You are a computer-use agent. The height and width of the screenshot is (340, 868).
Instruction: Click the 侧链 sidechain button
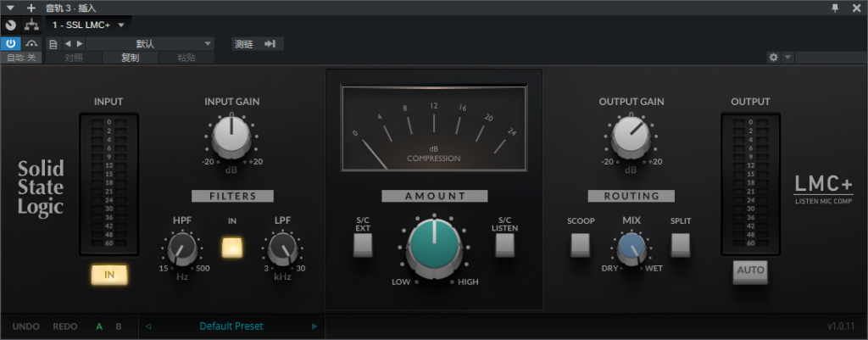pyautogui.click(x=258, y=44)
